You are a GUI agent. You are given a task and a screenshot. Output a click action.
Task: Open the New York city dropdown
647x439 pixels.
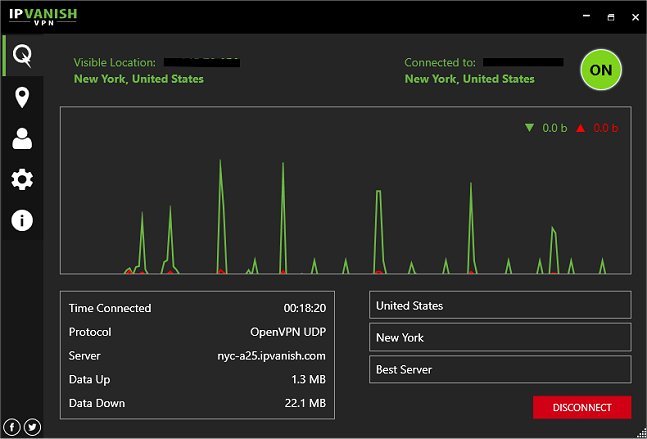pos(500,337)
